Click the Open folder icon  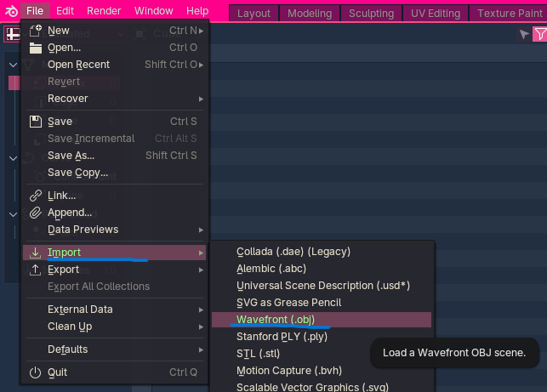tap(36, 48)
